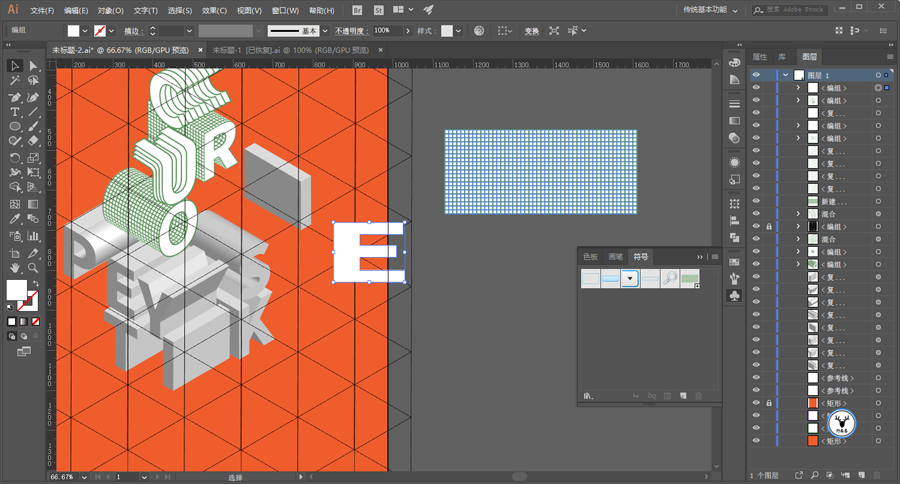Open the 效果(C) menu

coord(214,10)
